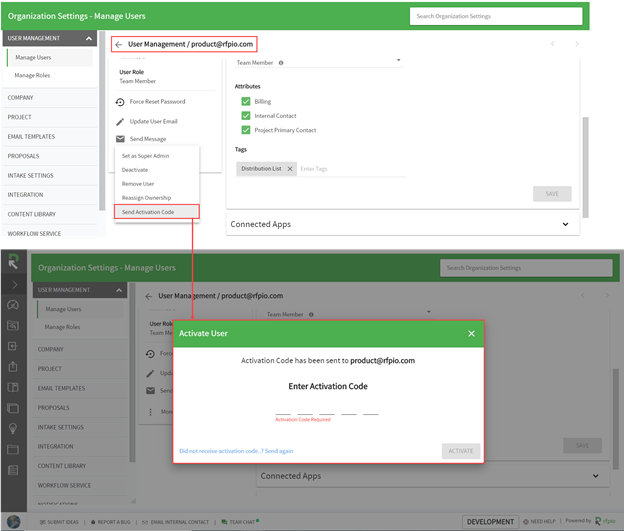Choose Remove User from the menu
The image size is (624, 531).
[x=157, y=184]
